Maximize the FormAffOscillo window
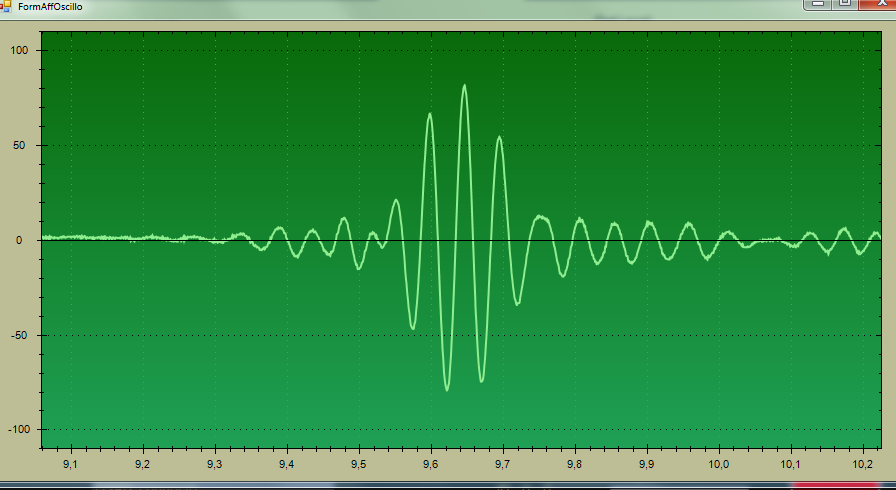This screenshot has width=896, height=490. tap(845, 4)
